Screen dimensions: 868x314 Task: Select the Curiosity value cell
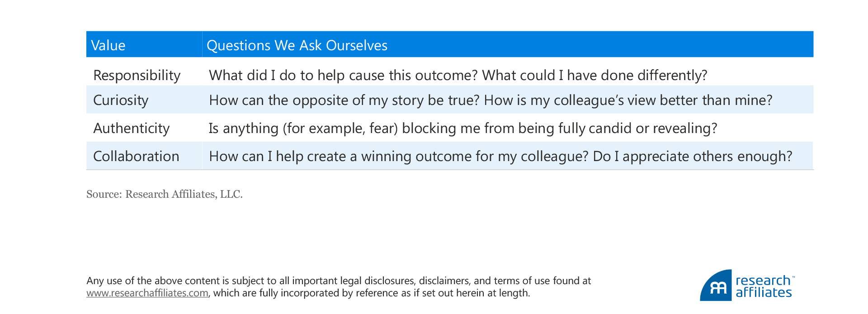point(121,100)
